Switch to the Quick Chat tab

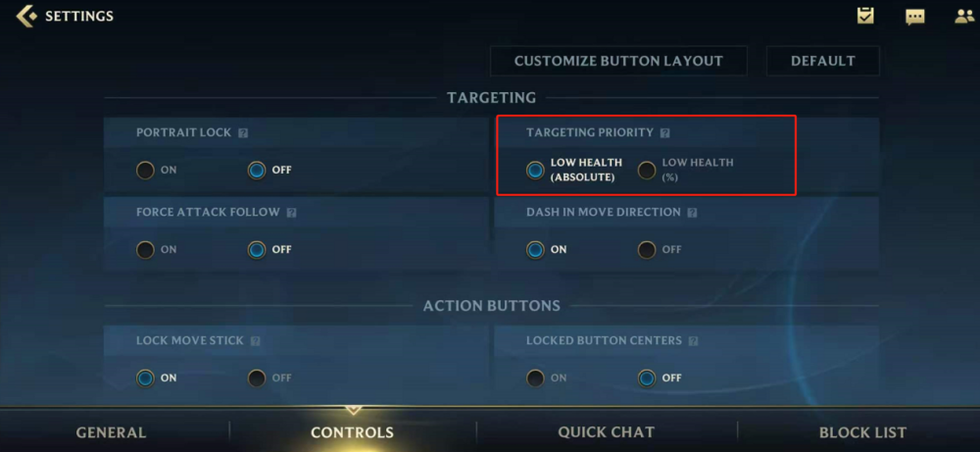click(607, 432)
